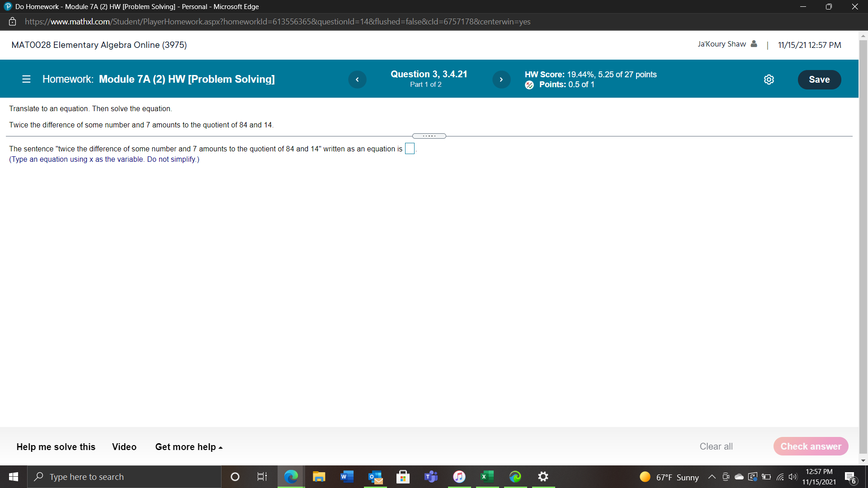This screenshot has height=488, width=868.
Task: Open the homework hamburger menu
Action: 26,79
